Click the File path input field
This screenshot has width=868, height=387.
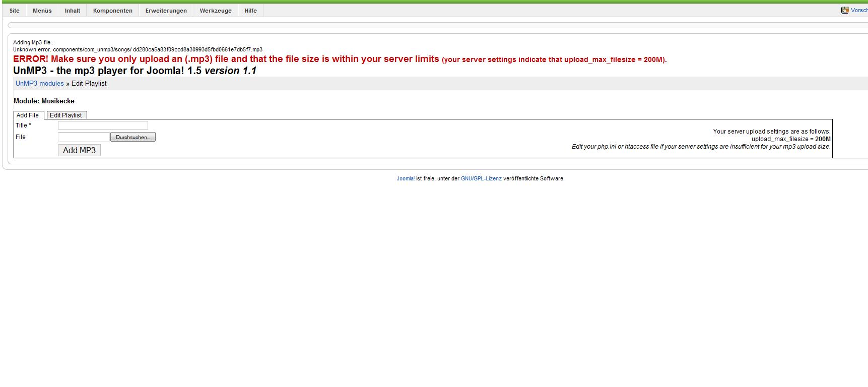84,137
